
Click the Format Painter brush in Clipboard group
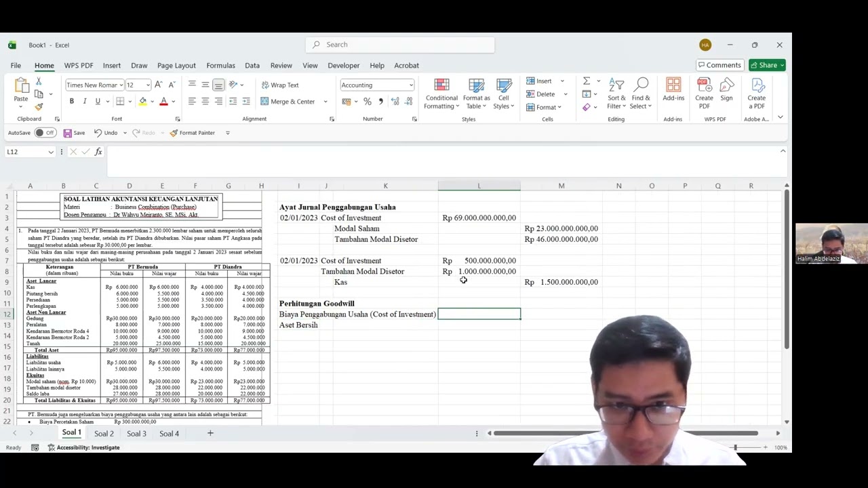[x=39, y=107]
